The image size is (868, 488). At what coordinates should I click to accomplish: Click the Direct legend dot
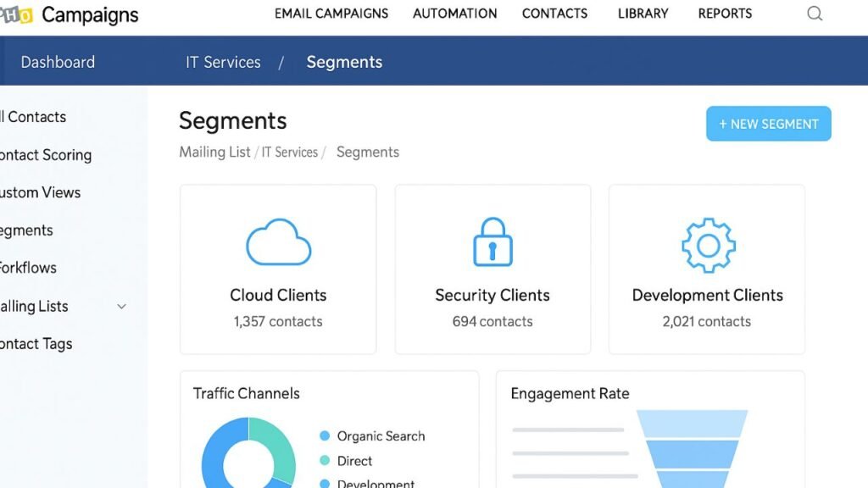coord(325,460)
